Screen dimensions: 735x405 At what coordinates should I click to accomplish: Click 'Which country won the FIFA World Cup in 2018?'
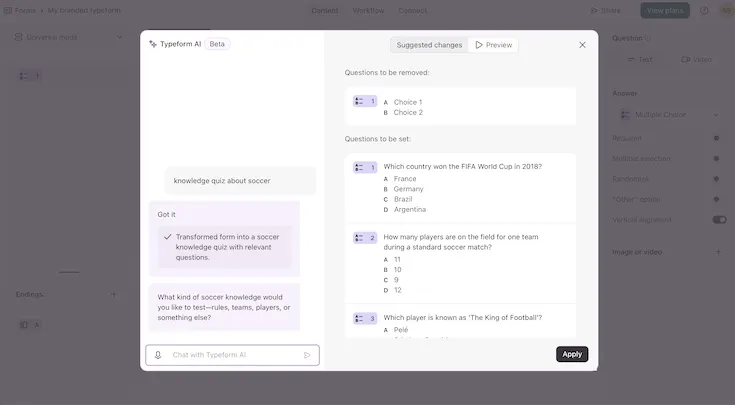pos(463,166)
